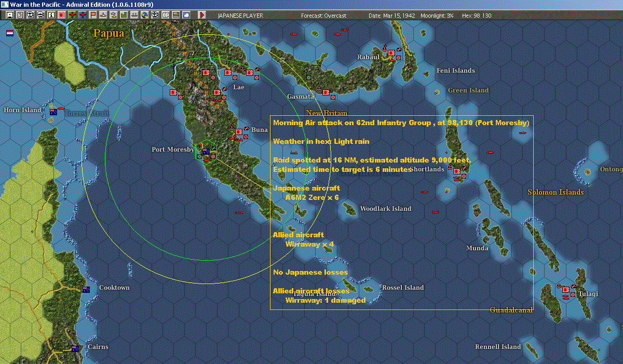623x364 pixels.
Task: Select the Australian flag at Horn Island
Action: tap(53, 112)
